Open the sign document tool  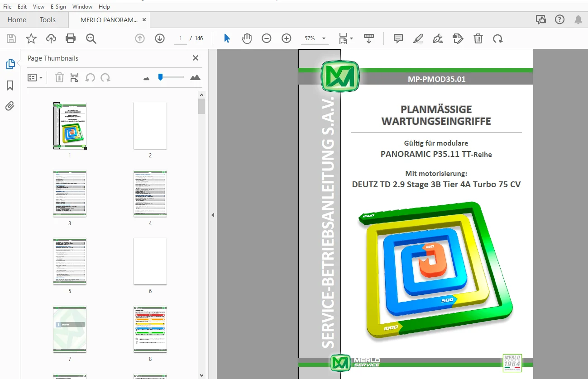(438, 38)
